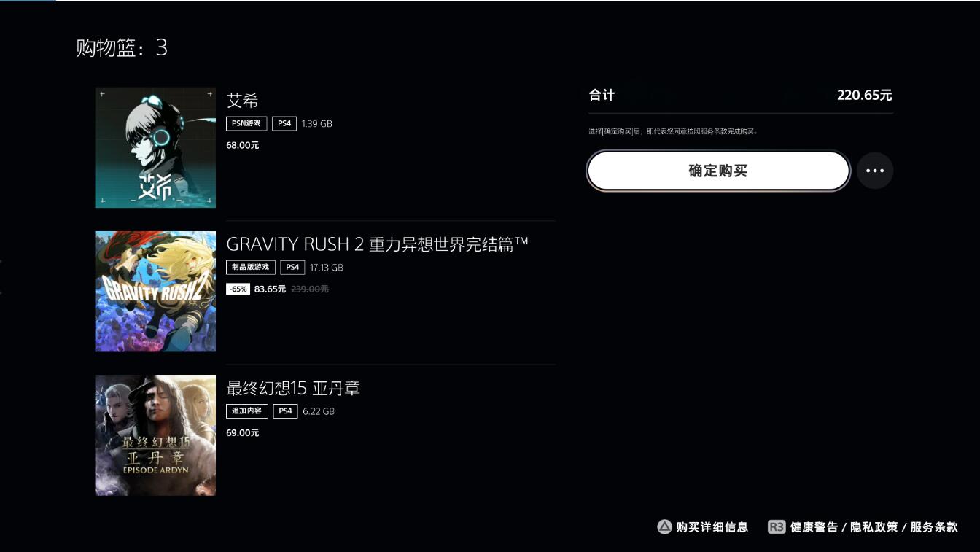980x552 pixels.
Task: Click the PSN游戏 tag under 艾希
Action: click(246, 123)
